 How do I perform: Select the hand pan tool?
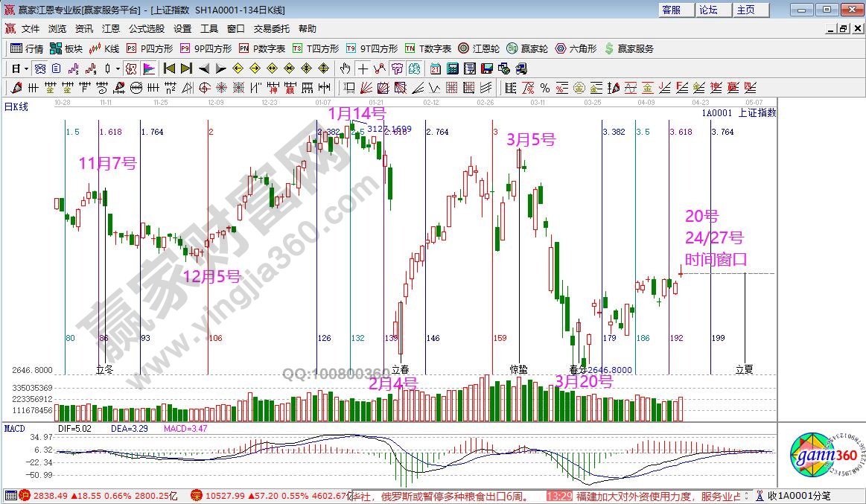345,68
